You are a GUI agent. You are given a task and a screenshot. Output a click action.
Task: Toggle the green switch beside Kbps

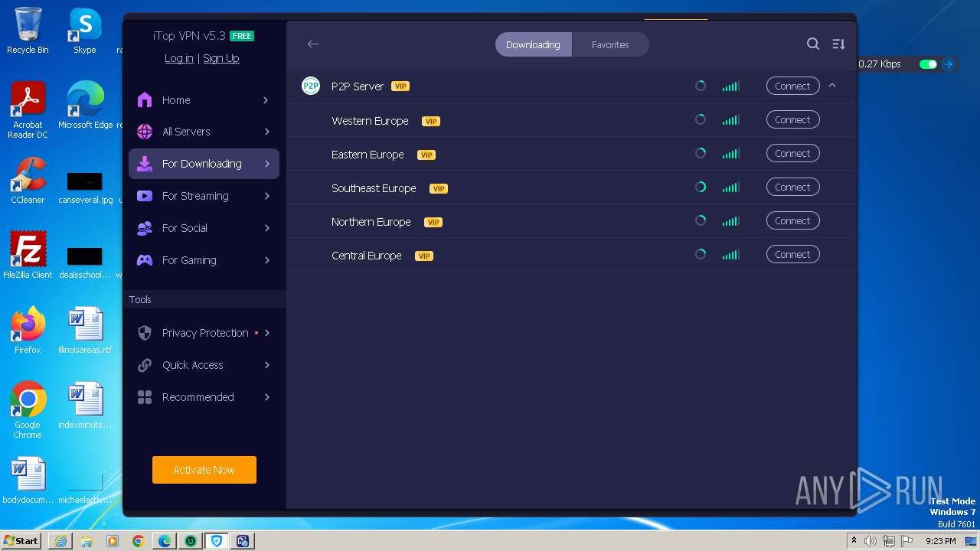928,64
